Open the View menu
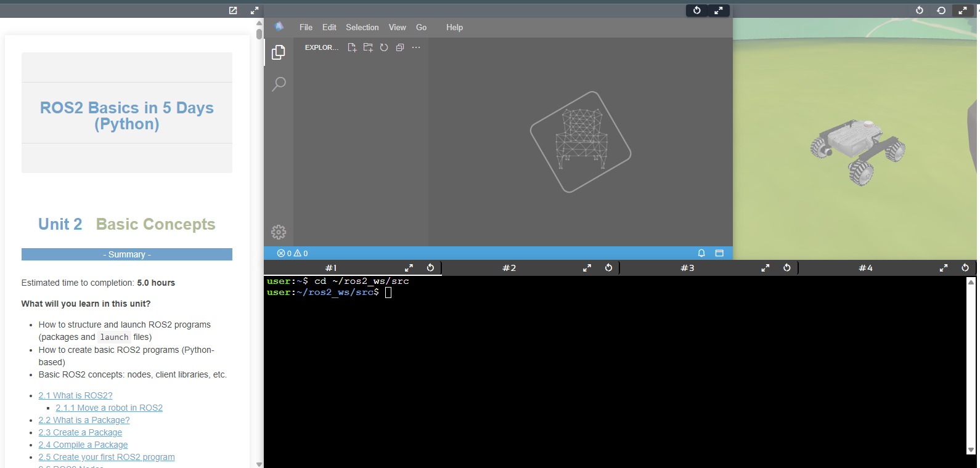The width and height of the screenshot is (980, 468). (397, 27)
